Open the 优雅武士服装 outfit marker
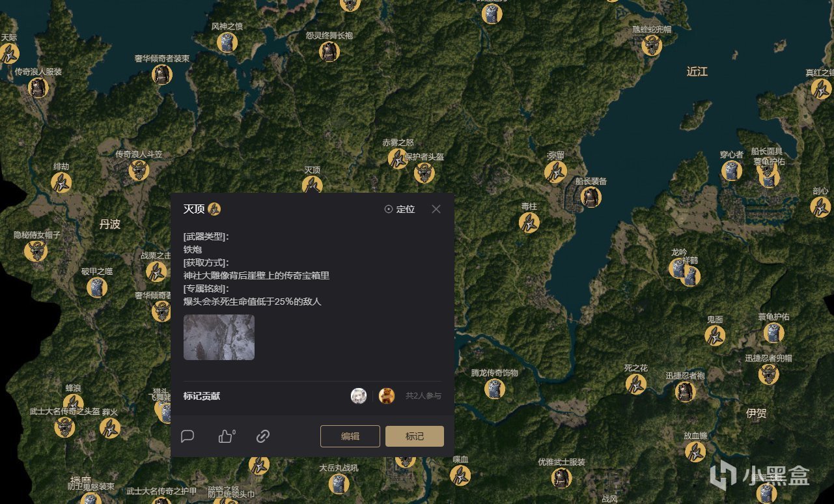 click(561, 477)
